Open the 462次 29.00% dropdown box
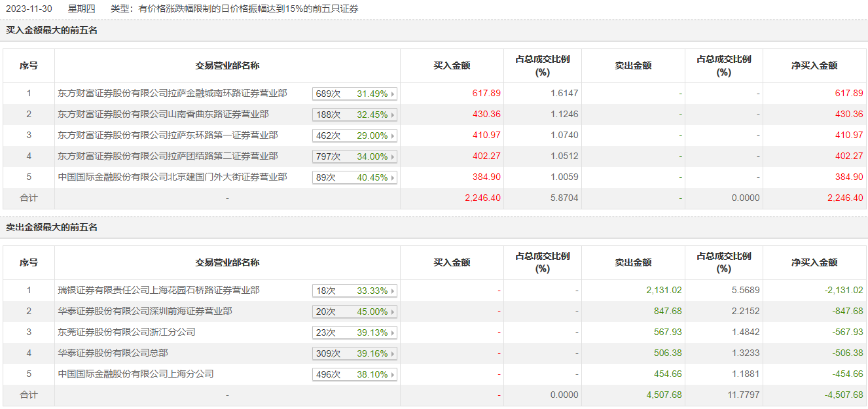The height and width of the screenshot is (409, 868). click(x=355, y=136)
